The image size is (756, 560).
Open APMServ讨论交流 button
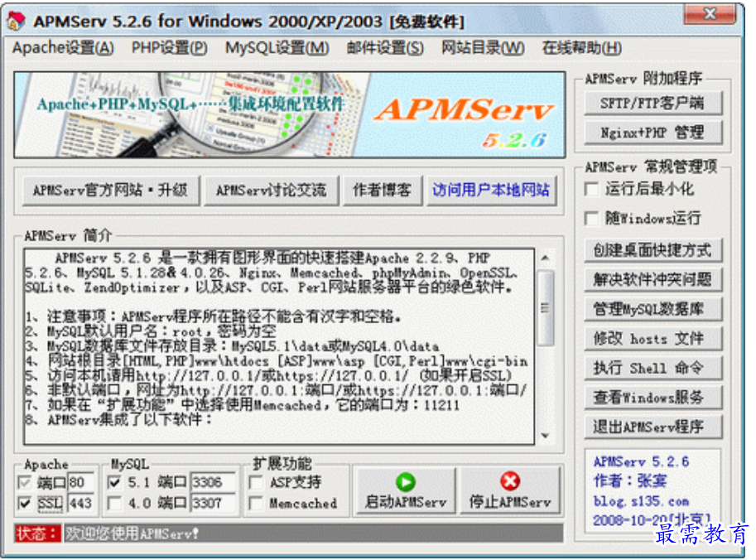tap(272, 191)
